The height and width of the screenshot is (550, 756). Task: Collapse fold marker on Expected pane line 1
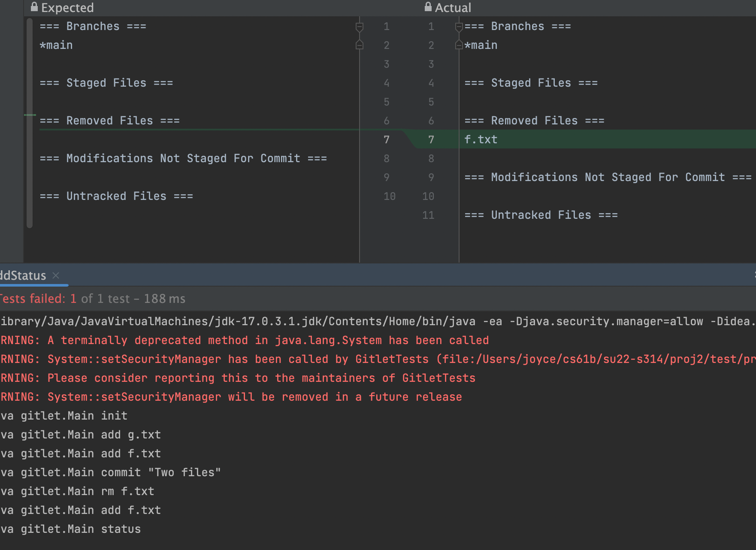click(360, 27)
